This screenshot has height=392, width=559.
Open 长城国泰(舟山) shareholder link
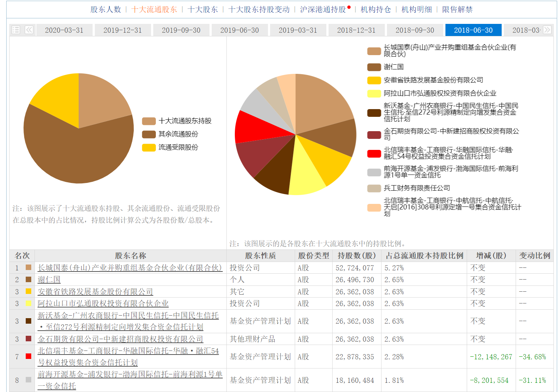coord(130,268)
